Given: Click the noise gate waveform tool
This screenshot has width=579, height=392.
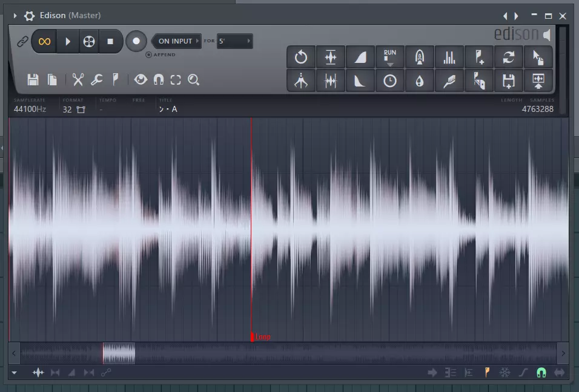Looking at the screenshot, I should (x=331, y=81).
